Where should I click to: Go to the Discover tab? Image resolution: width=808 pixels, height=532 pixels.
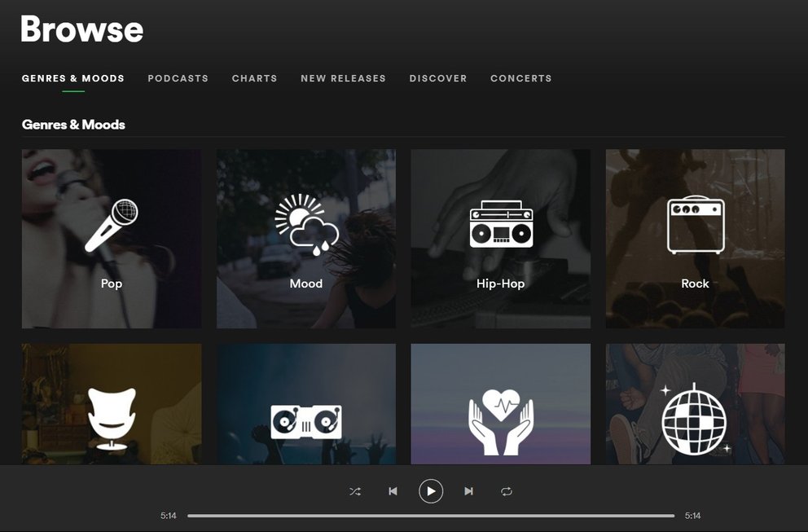pyautogui.click(x=438, y=78)
